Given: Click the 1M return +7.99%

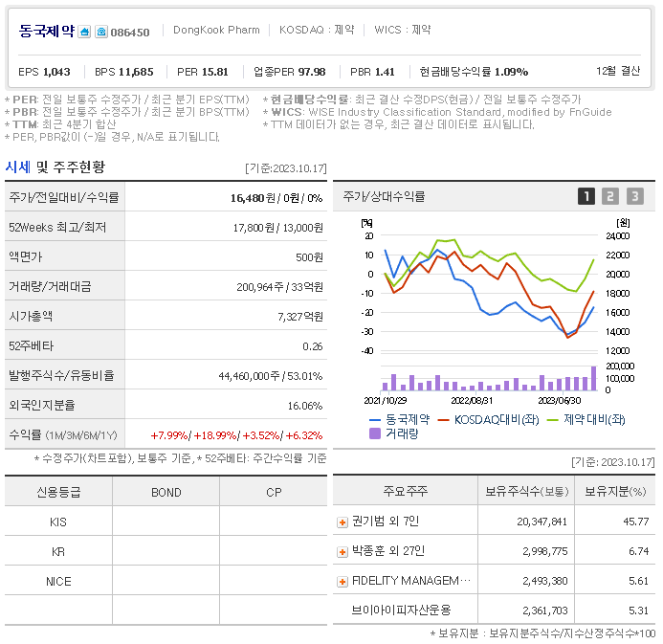Looking at the screenshot, I should (169, 435).
